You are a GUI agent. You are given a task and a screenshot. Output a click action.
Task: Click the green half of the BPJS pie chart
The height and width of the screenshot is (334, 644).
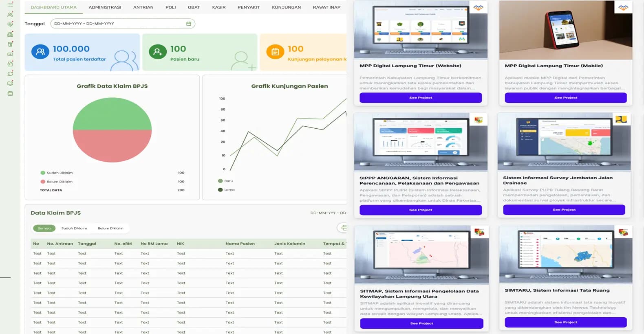pos(112,114)
